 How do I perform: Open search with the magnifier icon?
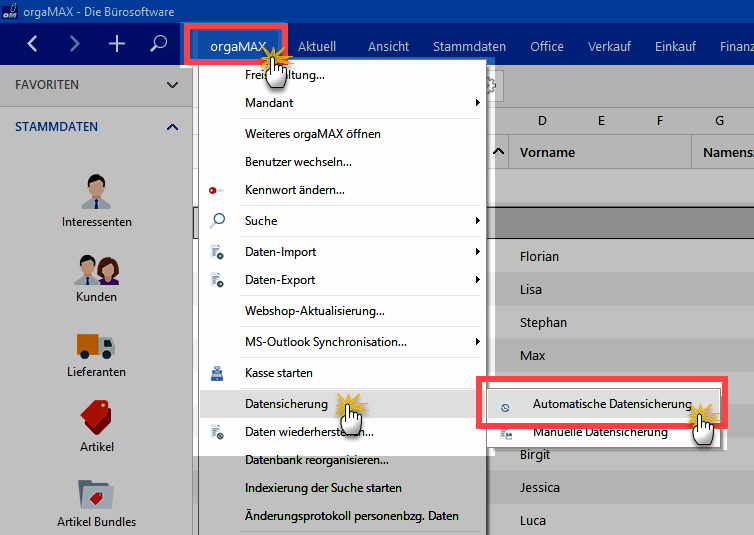[158, 44]
